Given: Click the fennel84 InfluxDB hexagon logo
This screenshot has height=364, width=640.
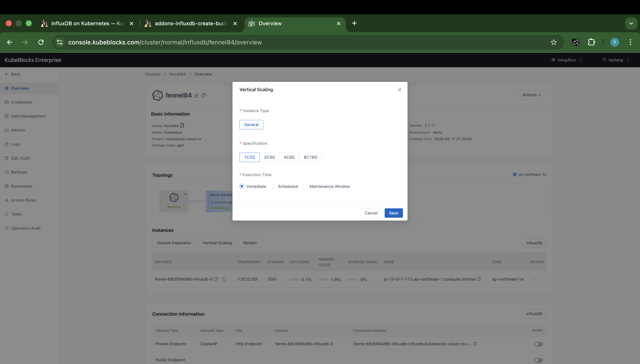Looking at the screenshot, I should [157, 95].
